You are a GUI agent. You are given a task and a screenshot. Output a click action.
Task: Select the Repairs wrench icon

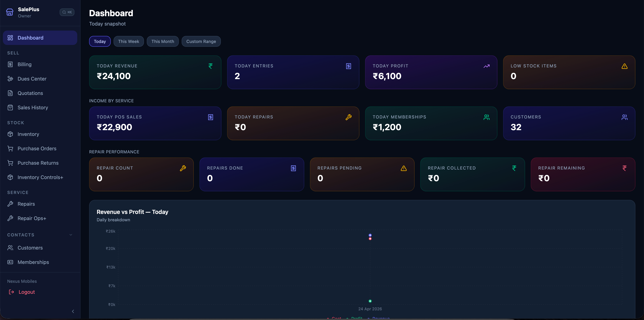tap(10, 204)
